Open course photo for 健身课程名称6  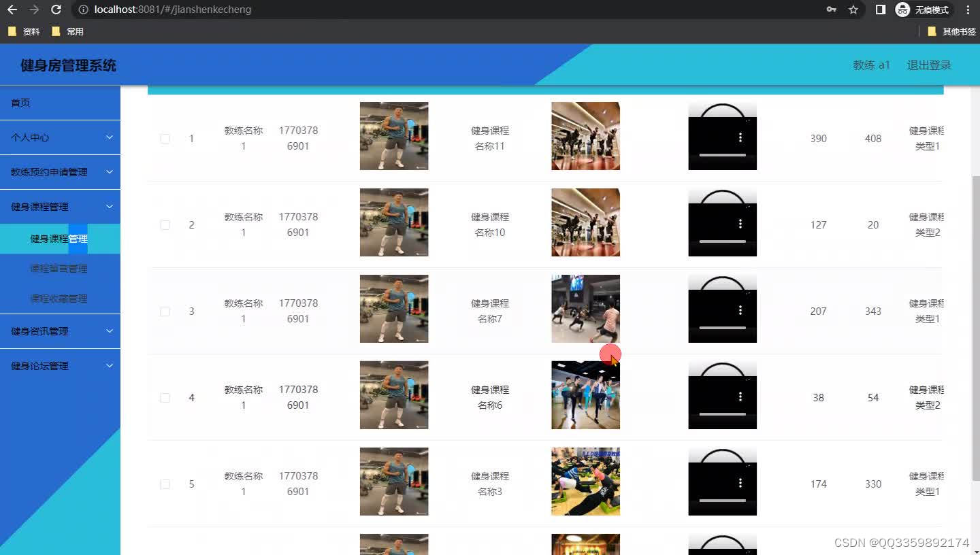(586, 395)
